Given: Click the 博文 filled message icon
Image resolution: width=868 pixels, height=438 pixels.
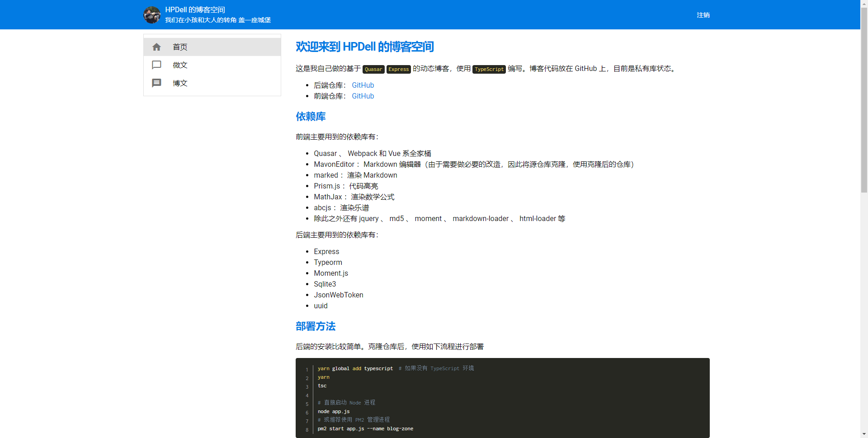Looking at the screenshot, I should (x=156, y=83).
